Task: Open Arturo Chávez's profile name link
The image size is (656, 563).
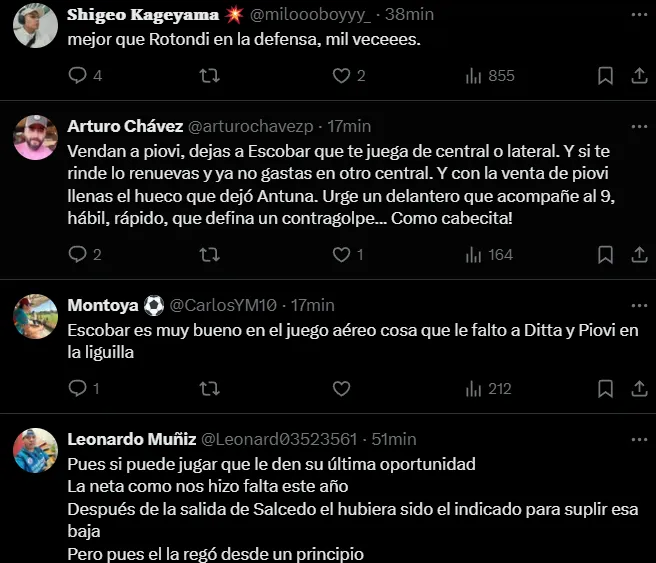Action: (x=123, y=126)
